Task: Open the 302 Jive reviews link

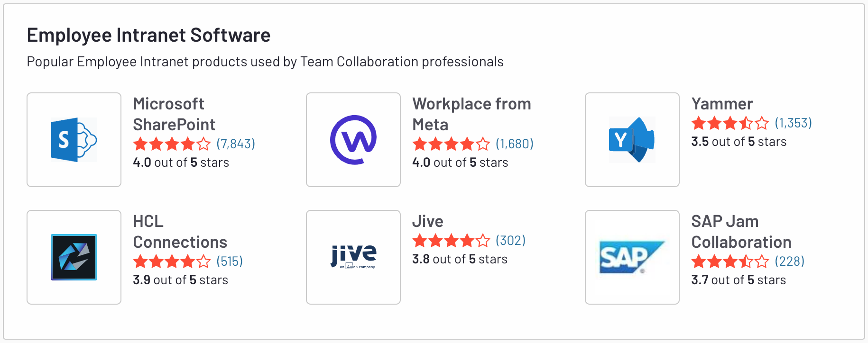Action: point(510,241)
